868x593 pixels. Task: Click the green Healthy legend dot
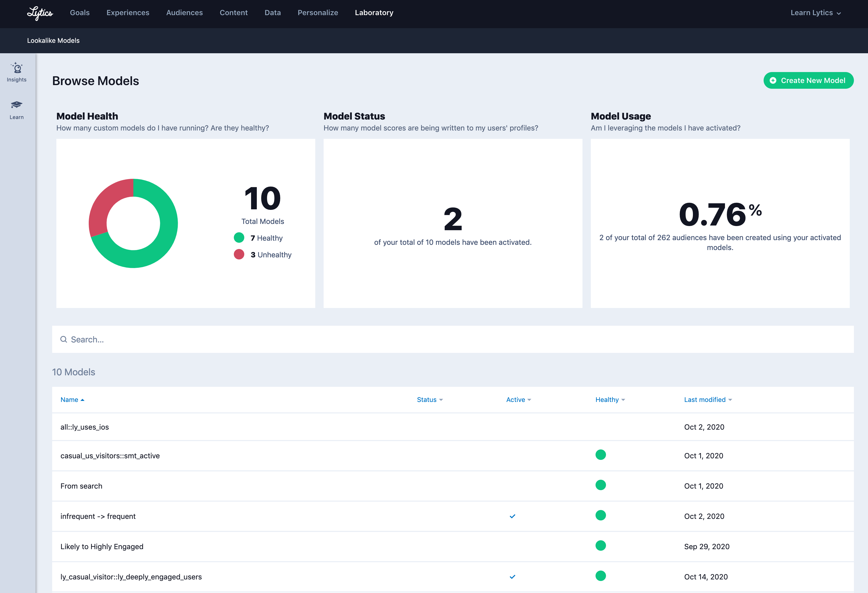[239, 238]
